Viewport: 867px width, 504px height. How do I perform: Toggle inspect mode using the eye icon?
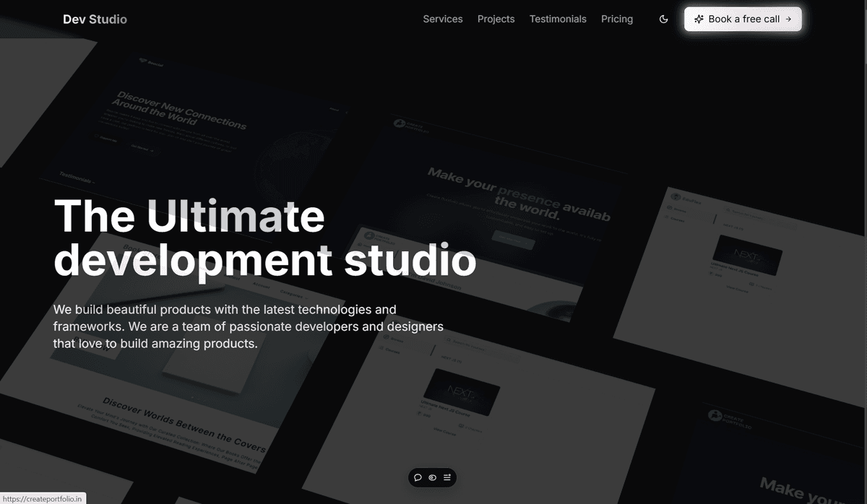432,477
